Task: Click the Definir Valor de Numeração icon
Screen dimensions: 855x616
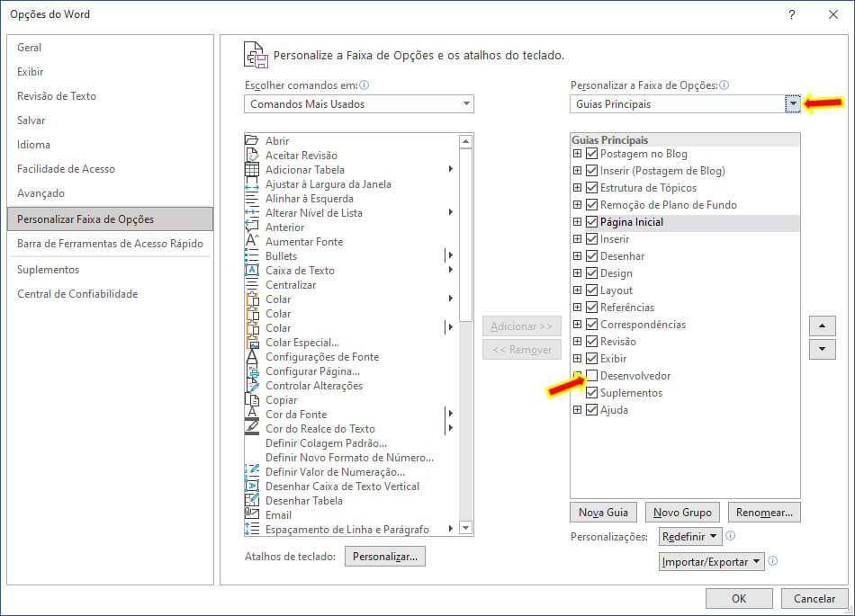Action: click(251, 472)
